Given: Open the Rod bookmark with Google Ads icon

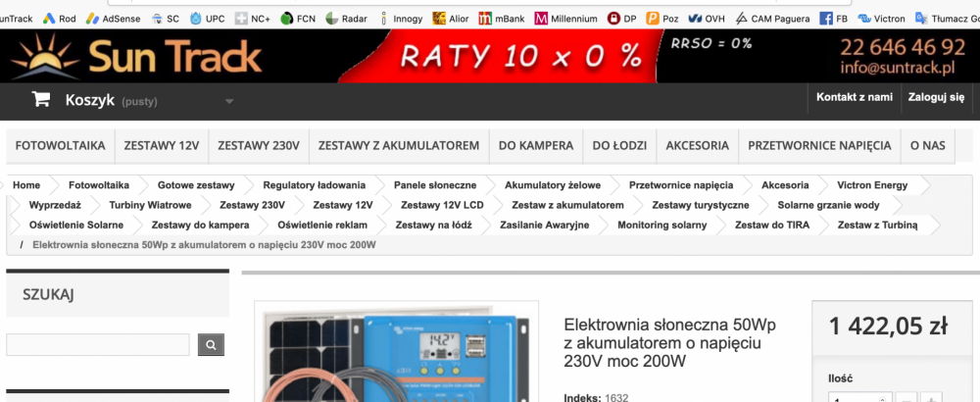Looking at the screenshot, I should 60,19.
